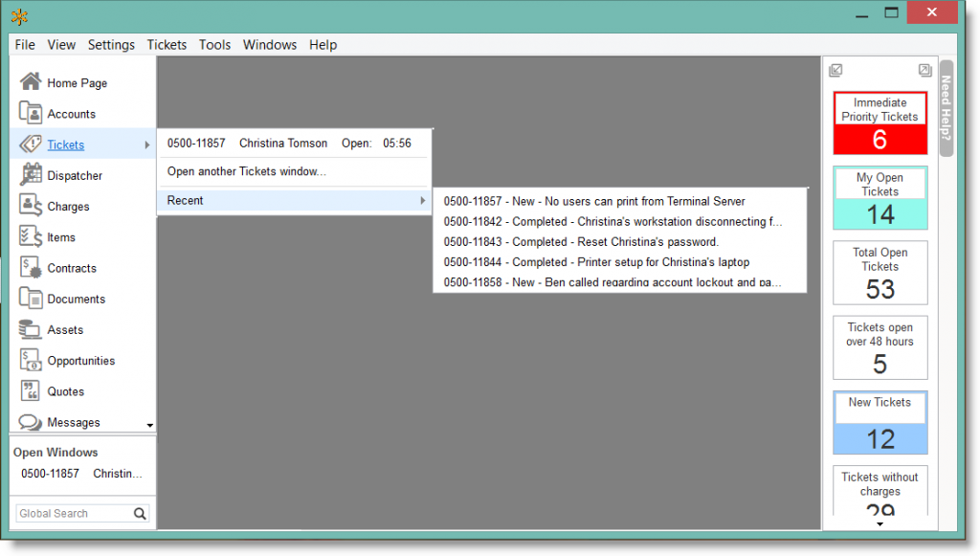Screen dimensions: 980x556
Task: Click the Home Page house icon
Action: (31, 82)
